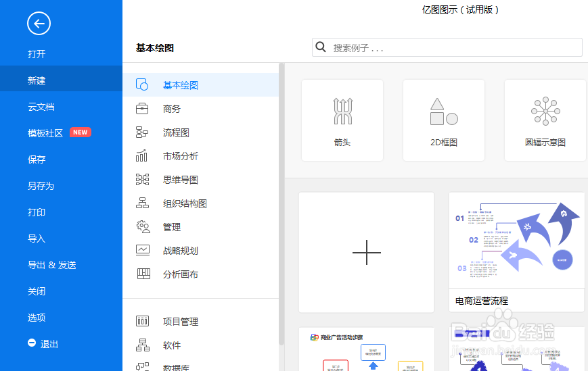The image size is (588, 371).
Task: Open 模板社区 in the sidebar
Action: (45, 133)
